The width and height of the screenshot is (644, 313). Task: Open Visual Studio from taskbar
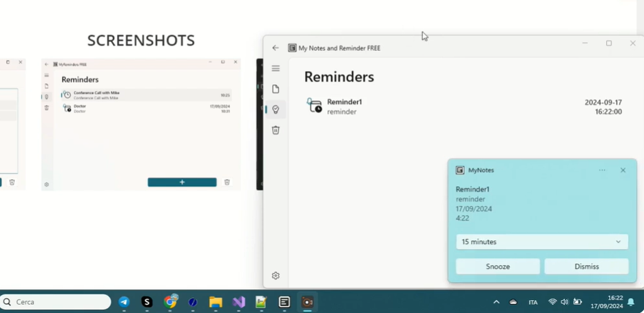(x=238, y=302)
